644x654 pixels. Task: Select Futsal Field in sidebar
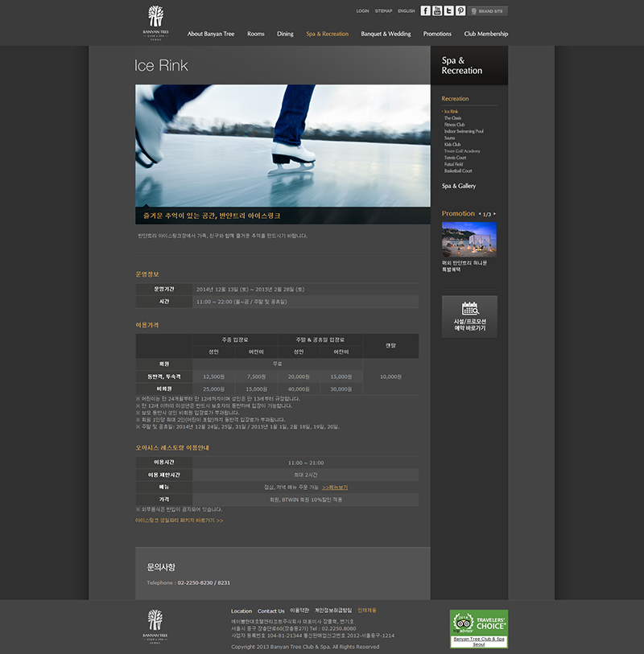click(453, 164)
